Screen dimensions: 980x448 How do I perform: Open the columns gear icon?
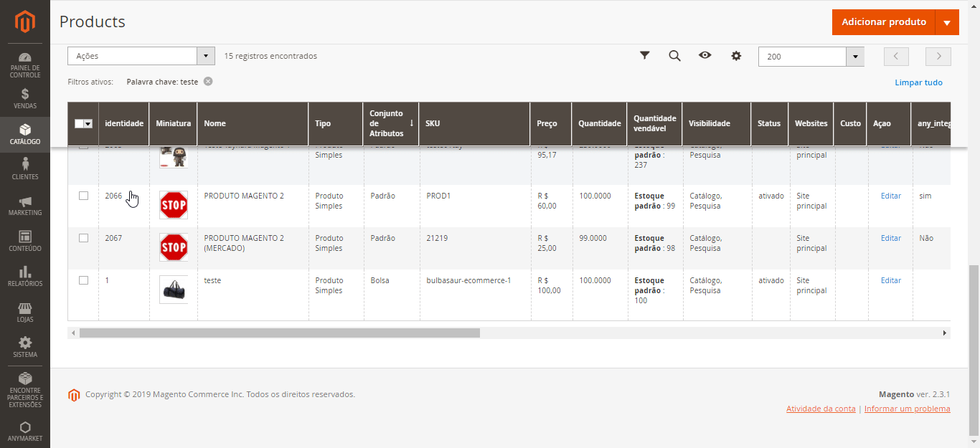(x=736, y=55)
